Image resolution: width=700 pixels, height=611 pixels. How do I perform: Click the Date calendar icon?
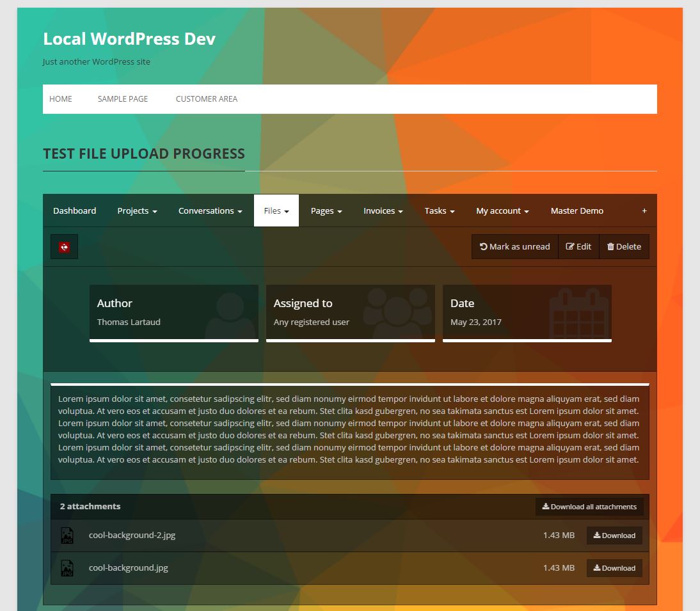pyautogui.click(x=578, y=313)
